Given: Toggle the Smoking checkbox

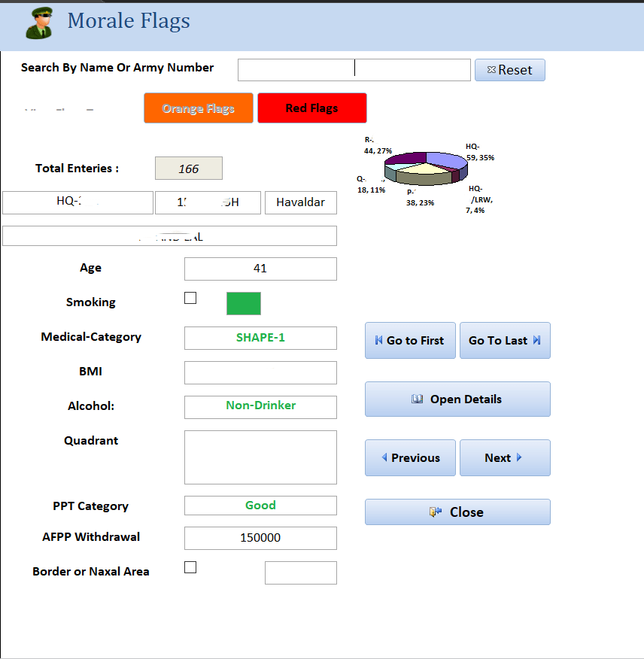Looking at the screenshot, I should [190, 298].
